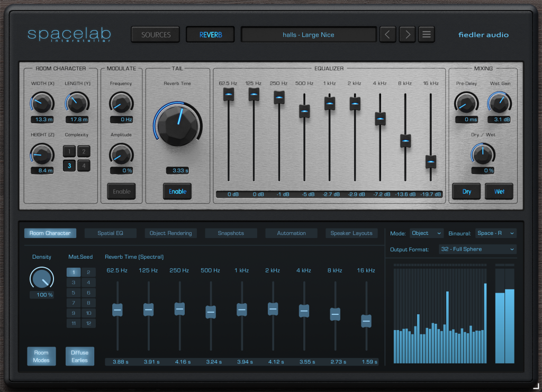This screenshot has height=392, width=542.
Task: Select Complexity preset 1
Action: coord(69,151)
